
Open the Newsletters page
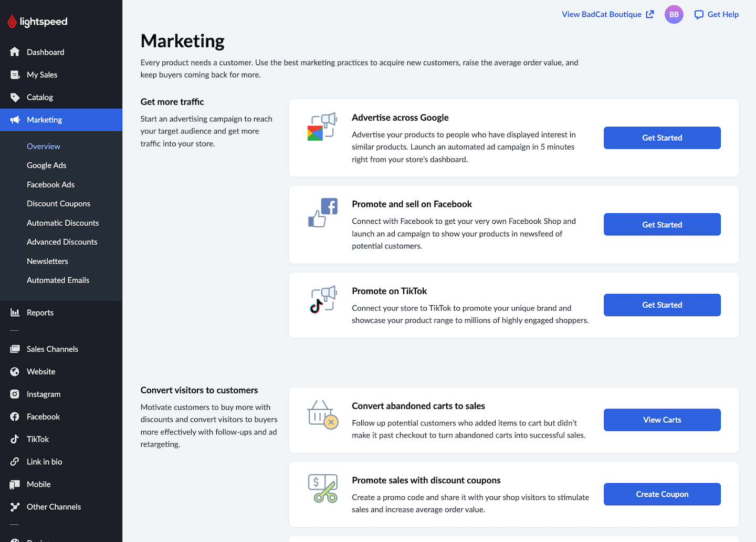click(x=47, y=261)
